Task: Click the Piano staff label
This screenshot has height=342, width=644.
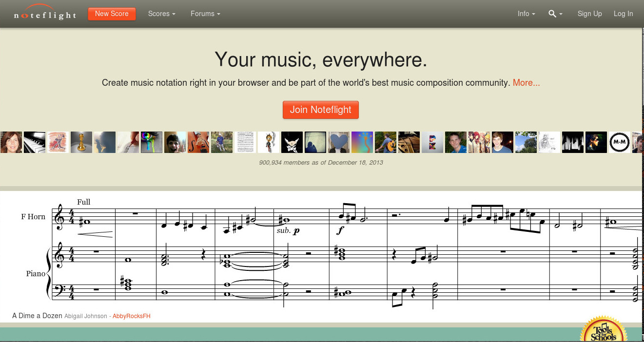Action: [x=36, y=274]
